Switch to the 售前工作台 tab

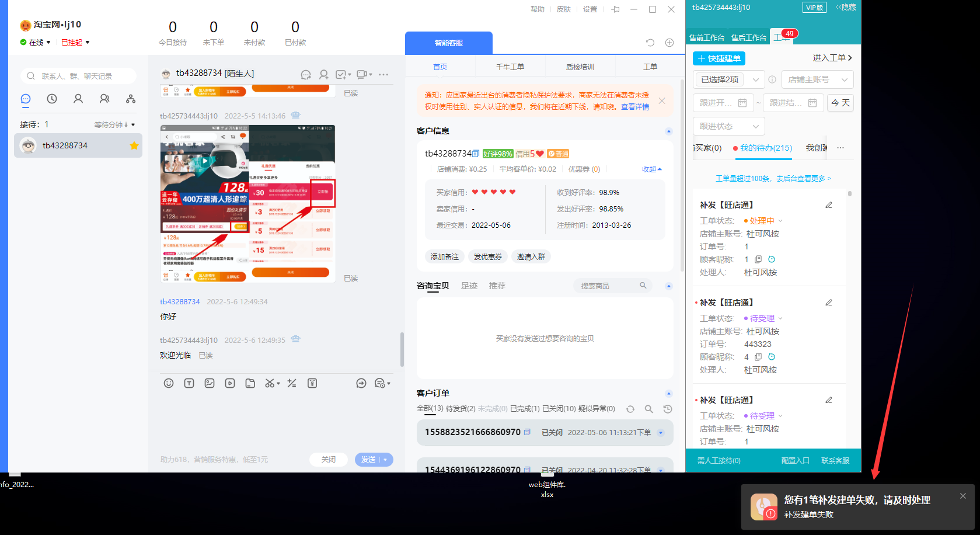[707, 37]
